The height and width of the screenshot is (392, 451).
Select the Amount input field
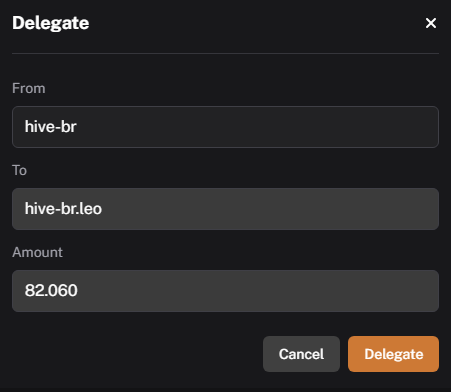[225, 291]
